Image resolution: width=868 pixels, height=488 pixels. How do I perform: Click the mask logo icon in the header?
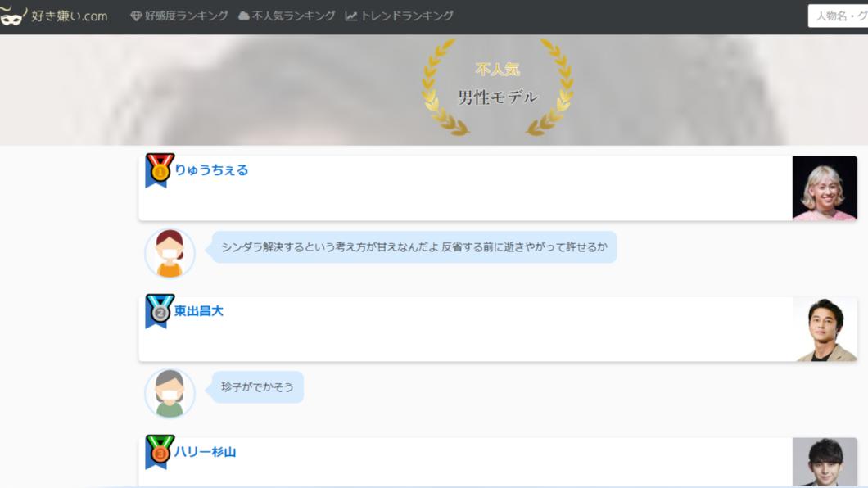tap(11, 14)
